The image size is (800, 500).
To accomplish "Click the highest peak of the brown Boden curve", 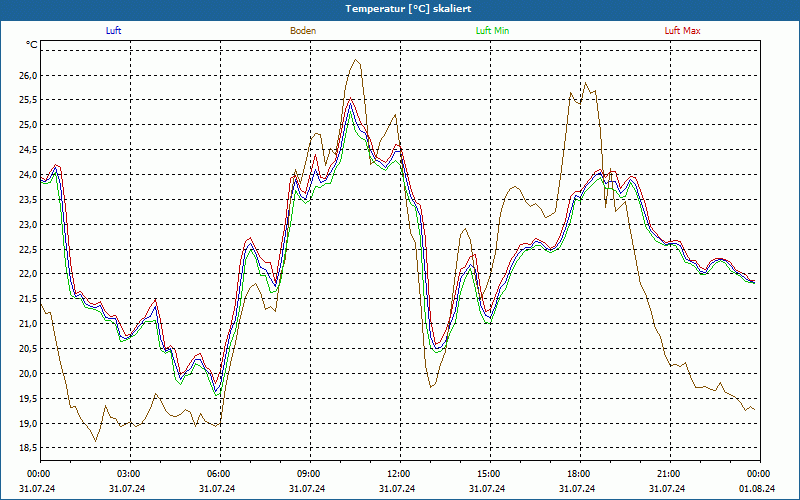I will pyautogui.click(x=356, y=60).
